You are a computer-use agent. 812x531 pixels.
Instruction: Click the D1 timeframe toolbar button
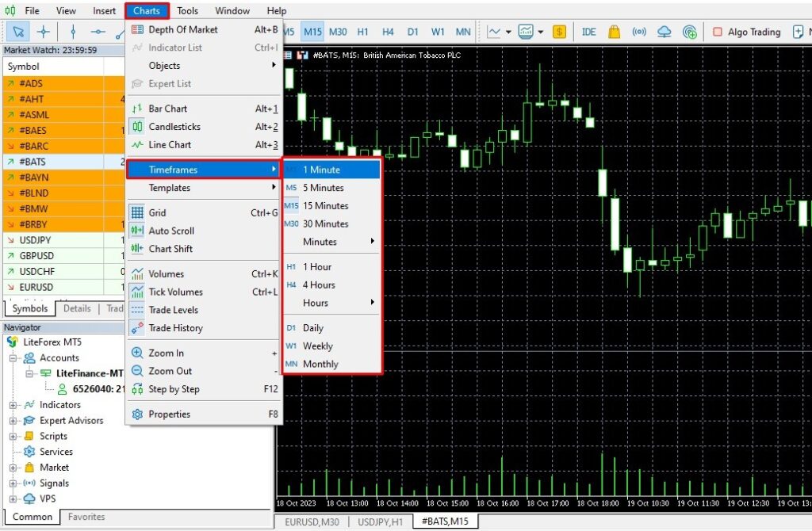[x=413, y=32]
